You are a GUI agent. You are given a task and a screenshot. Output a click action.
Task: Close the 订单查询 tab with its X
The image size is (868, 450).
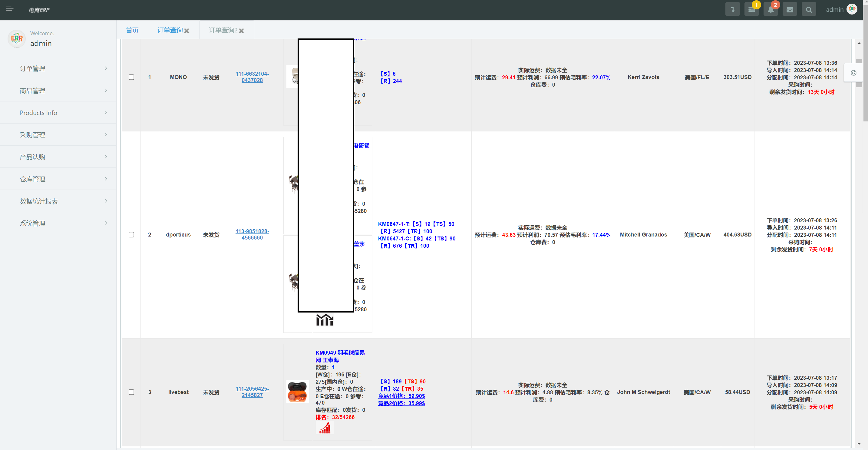tap(187, 31)
